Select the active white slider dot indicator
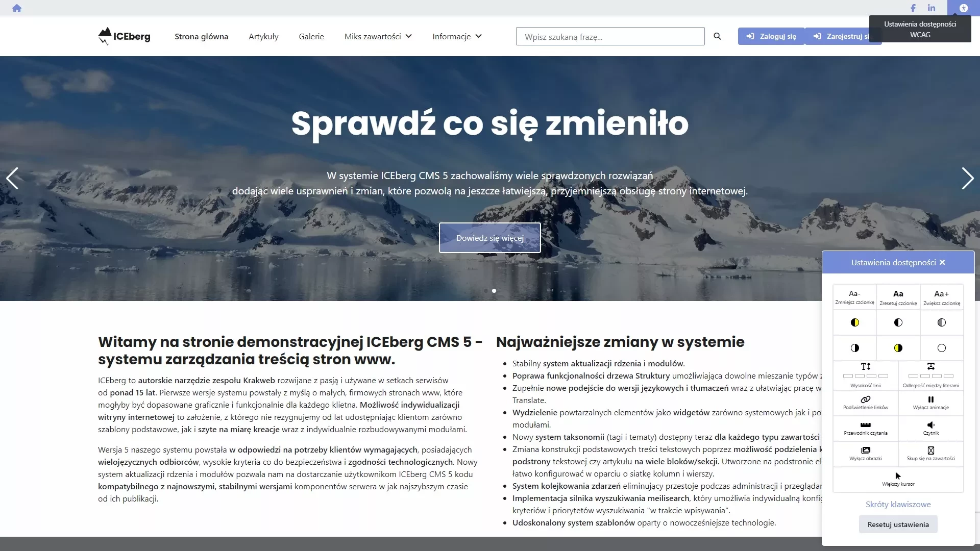This screenshot has height=551, width=980. 494,291
